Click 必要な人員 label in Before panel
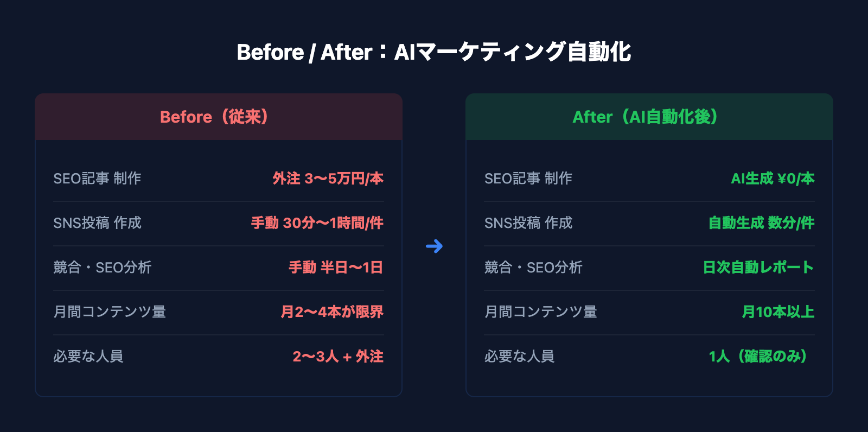This screenshot has width=868, height=432. pyautogui.click(x=88, y=357)
